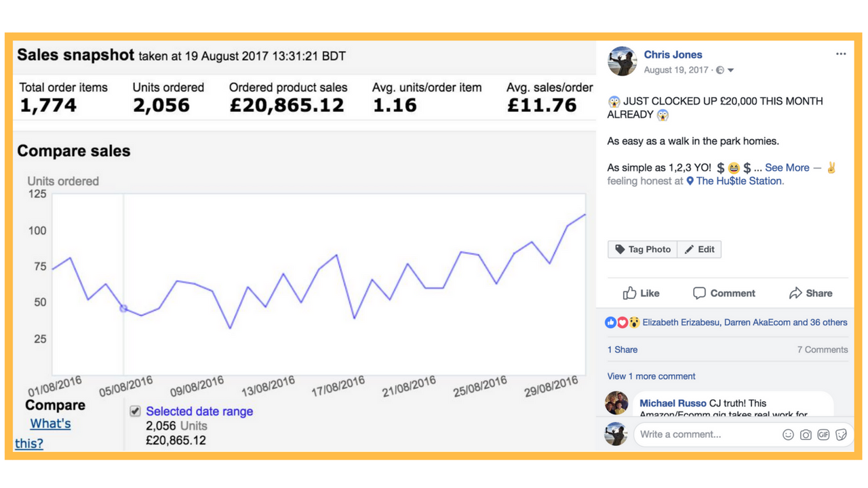
Task: Expand post text with See More
Action: 787,167
